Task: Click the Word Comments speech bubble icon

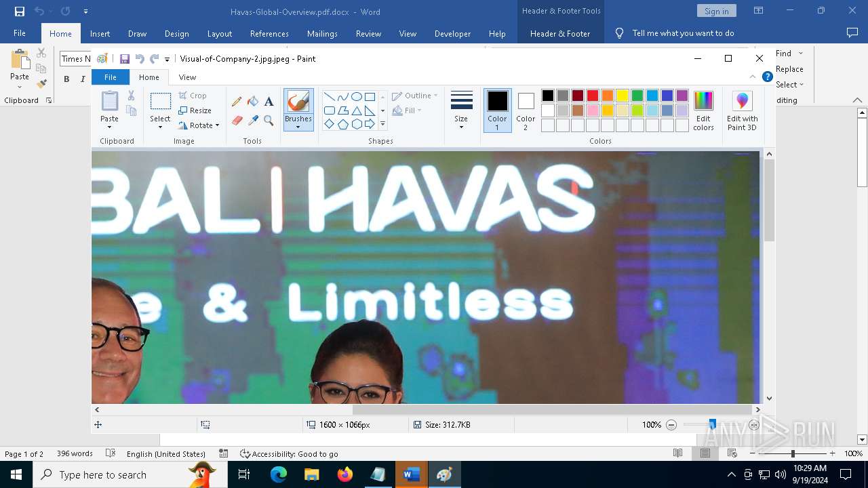Action: pyautogui.click(x=852, y=33)
